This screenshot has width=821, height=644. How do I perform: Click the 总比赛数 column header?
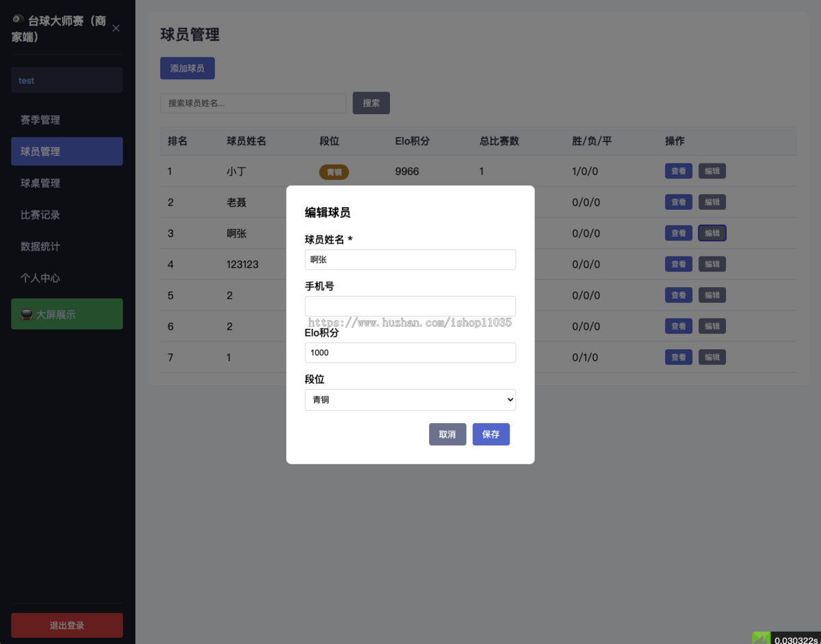[x=499, y=141]
